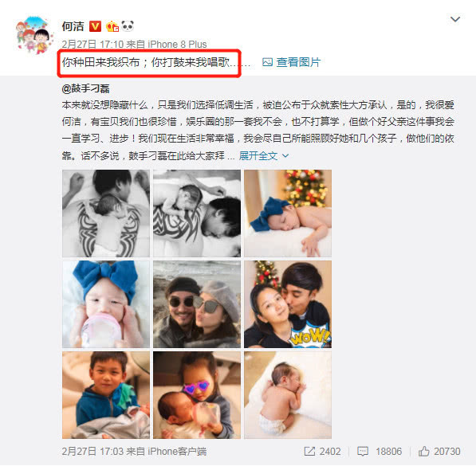Click the 查看图片 picture icon
This screenshot has width=476, height=466.
pyautogui.click(x=267, y=62)
